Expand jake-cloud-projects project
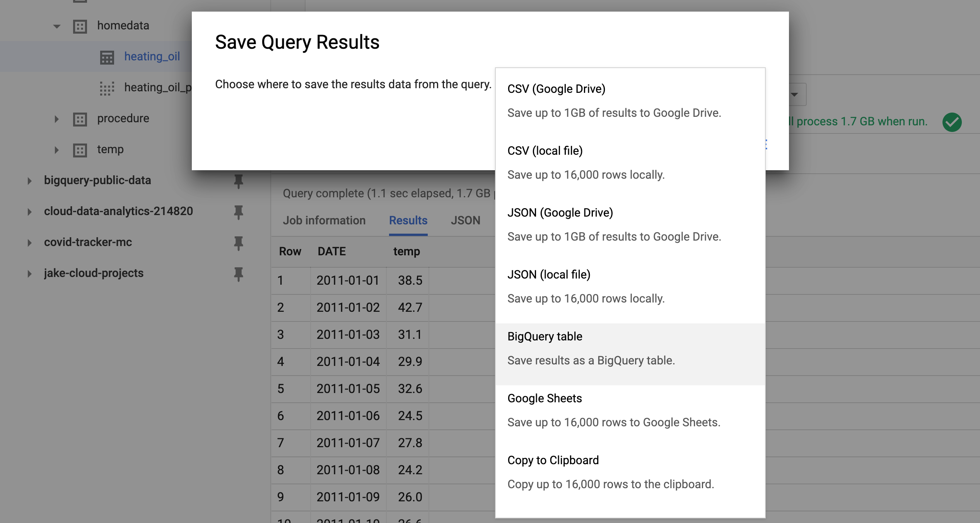 (x=29, y=273)
